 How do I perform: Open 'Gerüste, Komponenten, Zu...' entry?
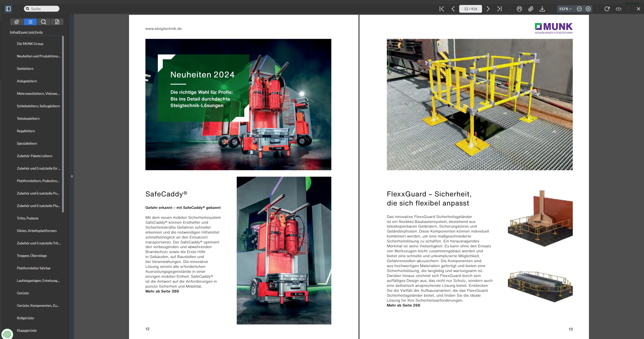[38, 305]
